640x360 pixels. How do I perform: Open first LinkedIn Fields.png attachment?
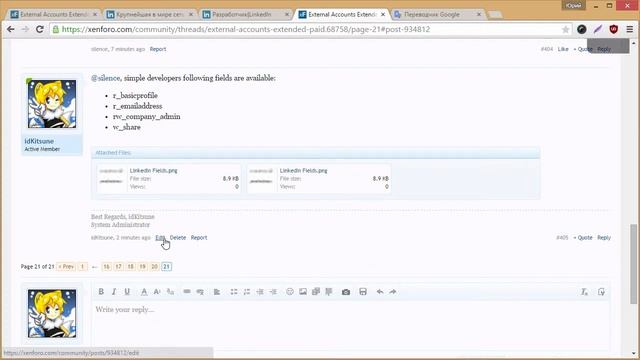[153, 171]
